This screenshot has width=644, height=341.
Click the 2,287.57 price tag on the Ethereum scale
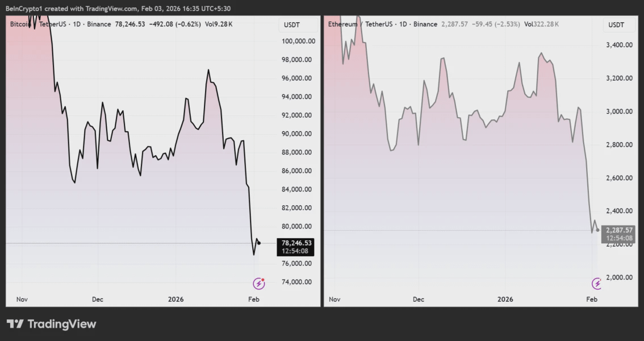coord(620,230)
